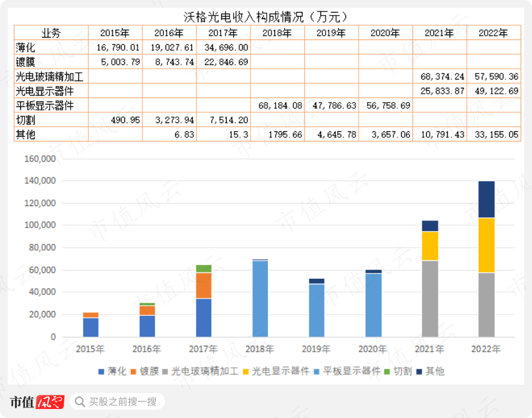Click the blue 薄化 segment of the 2015年 bar
The image size is (532, 418).
pos(91,327)
